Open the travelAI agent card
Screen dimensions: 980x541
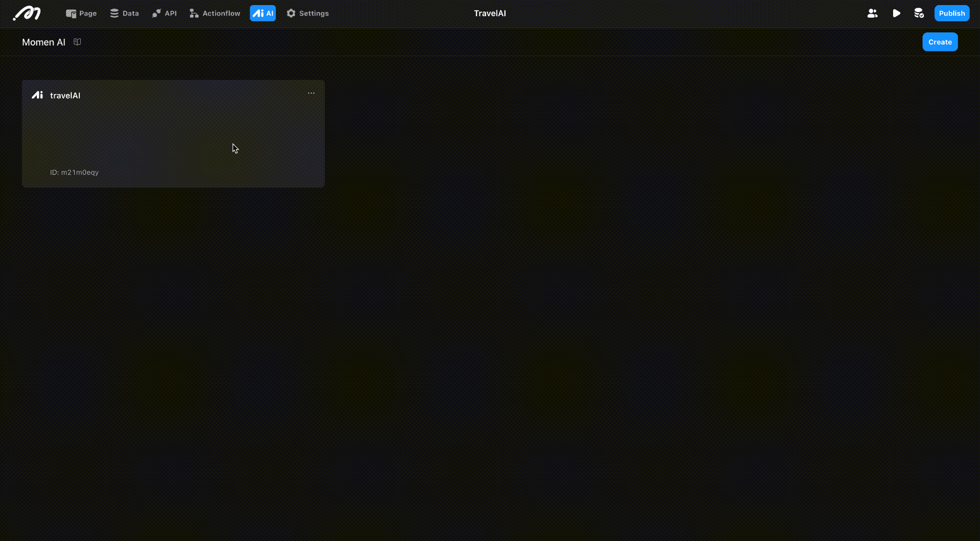(x=173, y=133)
